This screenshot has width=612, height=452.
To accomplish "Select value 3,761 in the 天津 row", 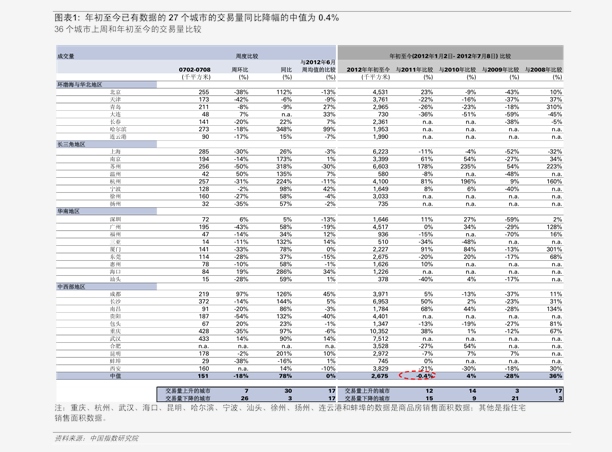I will click(380, 100).
